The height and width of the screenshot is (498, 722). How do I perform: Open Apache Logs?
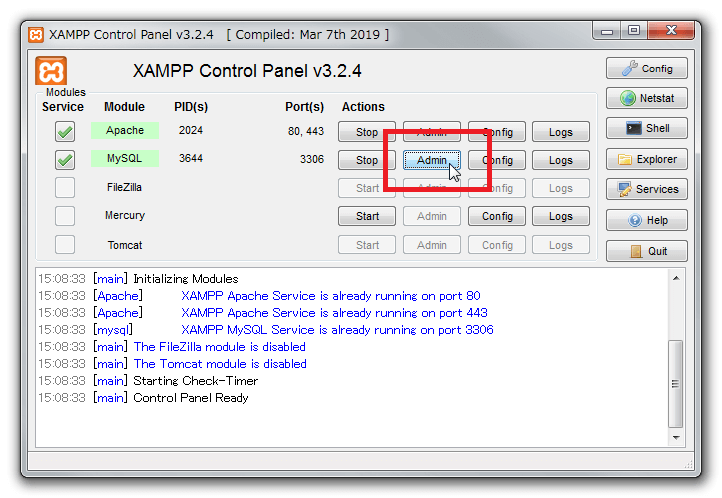pyautogui.click(x=560, y=132)
